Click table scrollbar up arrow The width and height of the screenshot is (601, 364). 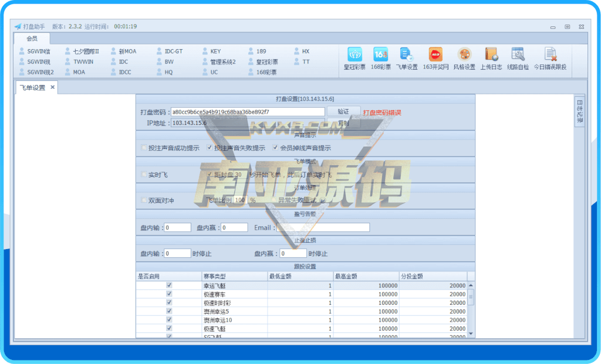(x=471, y=285)
